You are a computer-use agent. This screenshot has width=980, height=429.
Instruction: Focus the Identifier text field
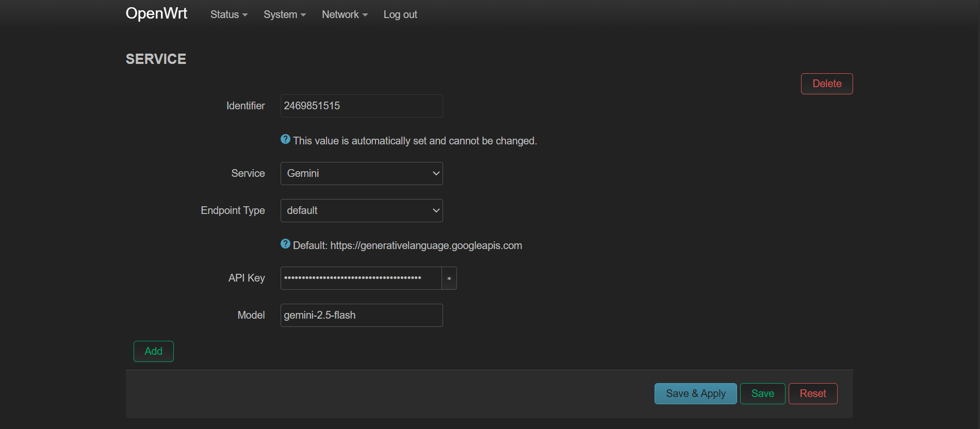361,106
